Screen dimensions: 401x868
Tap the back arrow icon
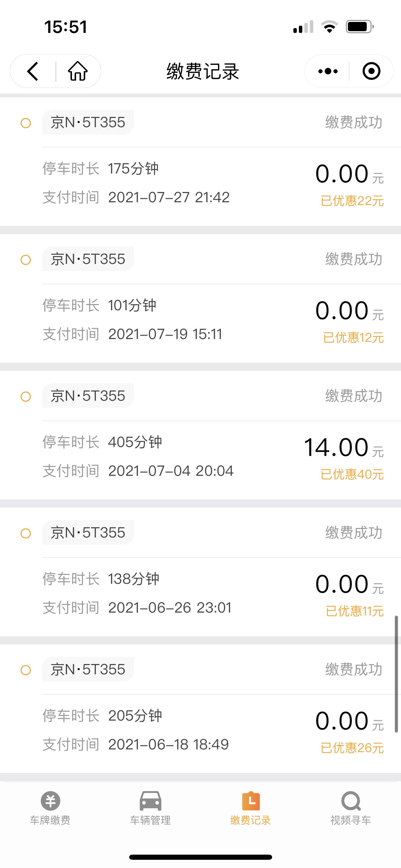point(33,71)
